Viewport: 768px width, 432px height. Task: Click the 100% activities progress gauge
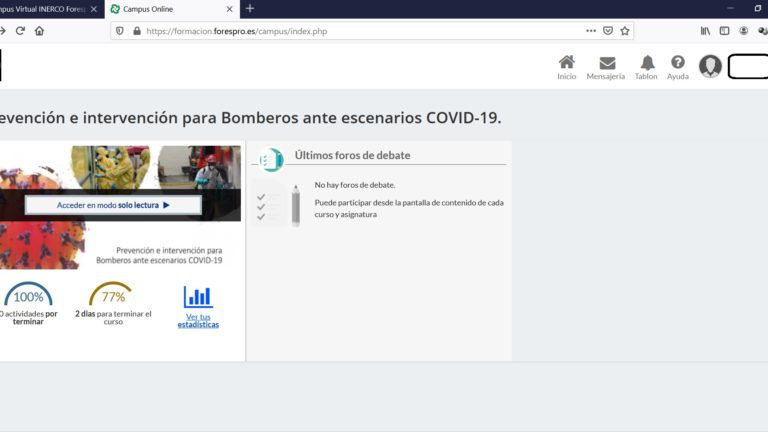pos(28,294)
